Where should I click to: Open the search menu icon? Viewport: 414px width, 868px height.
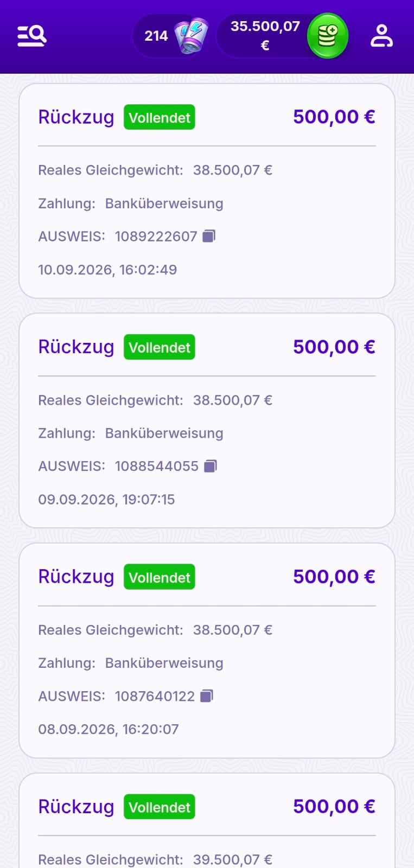click(31, 36)
